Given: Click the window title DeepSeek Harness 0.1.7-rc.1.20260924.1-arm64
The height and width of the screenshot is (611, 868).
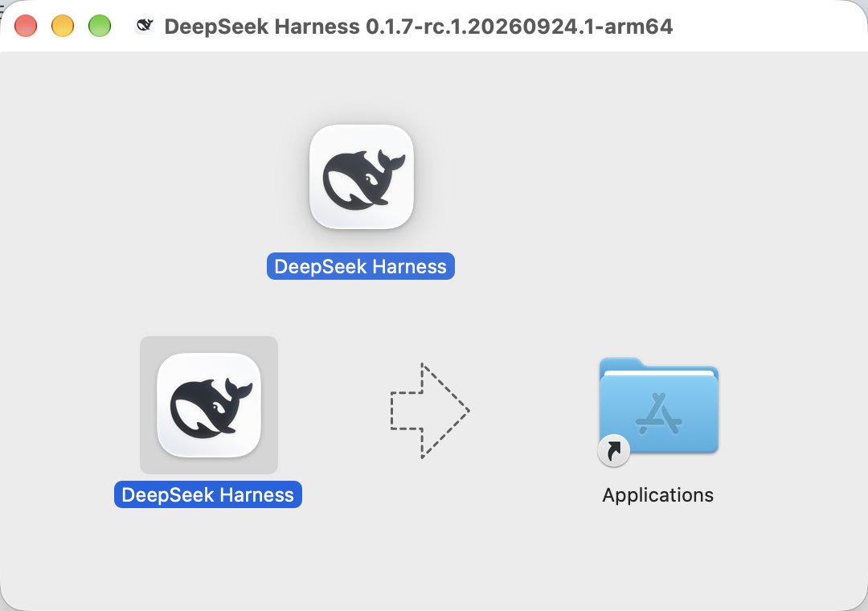Looking at the screenshot, I should pos(419,26).
